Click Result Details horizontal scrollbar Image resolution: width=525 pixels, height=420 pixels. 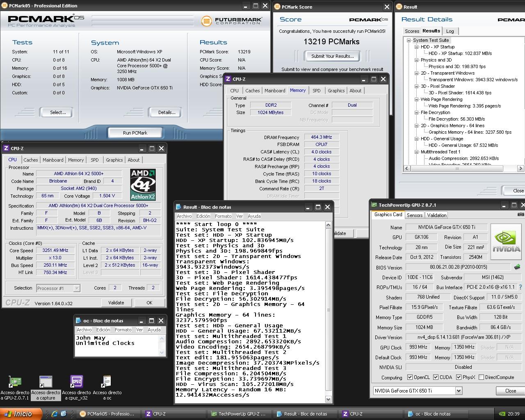tap(463, 168)
